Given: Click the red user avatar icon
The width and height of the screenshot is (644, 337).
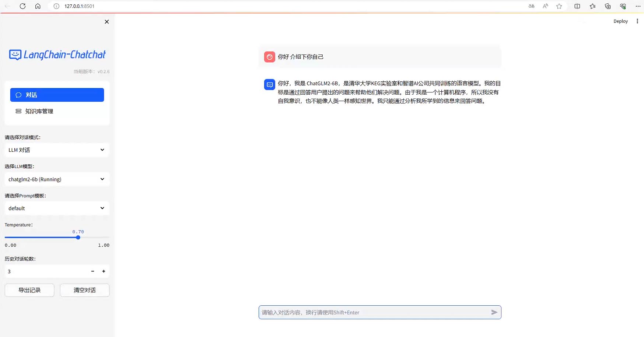Looking at the screenshot, I should click(x=270, y=57).
